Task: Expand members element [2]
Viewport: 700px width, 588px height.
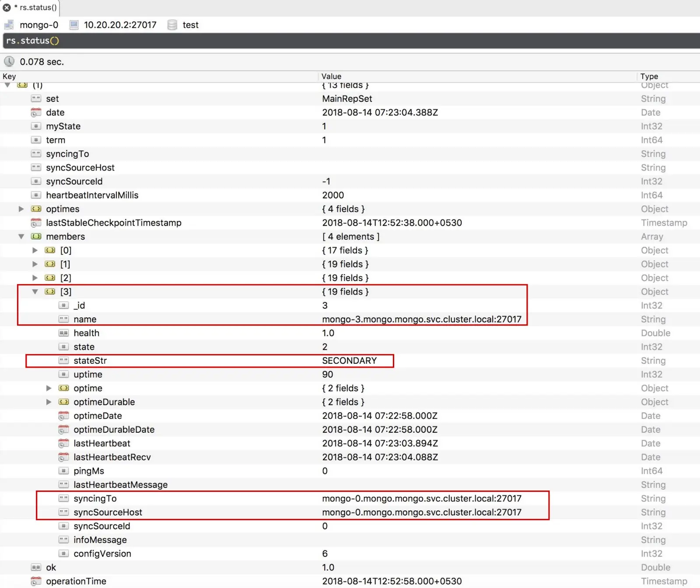Action: coord(35,278)
